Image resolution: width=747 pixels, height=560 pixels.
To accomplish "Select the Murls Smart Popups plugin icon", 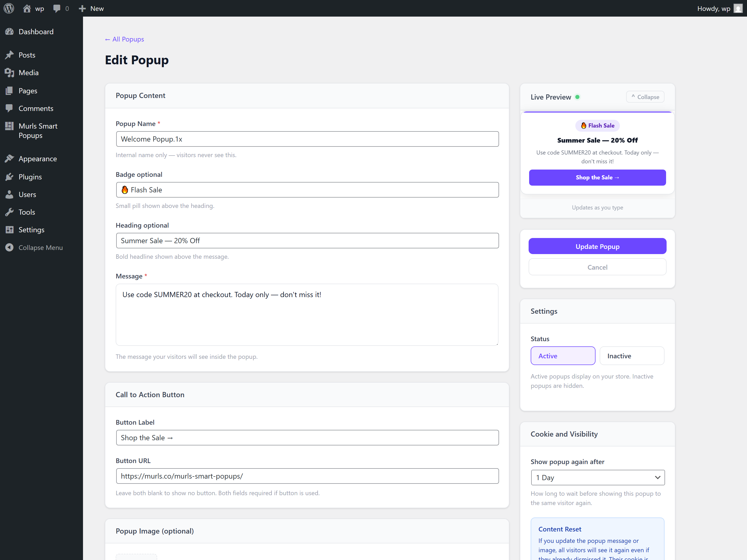I will point(9,126).
